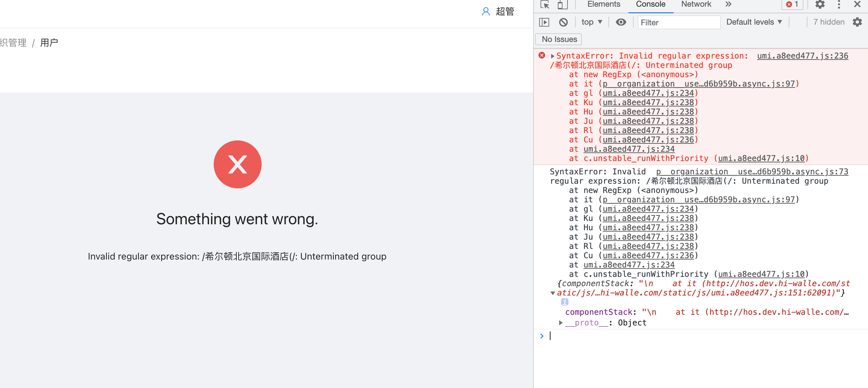Switch to the Elements tab
Screen dimensions: 868x388
[603, 4]
